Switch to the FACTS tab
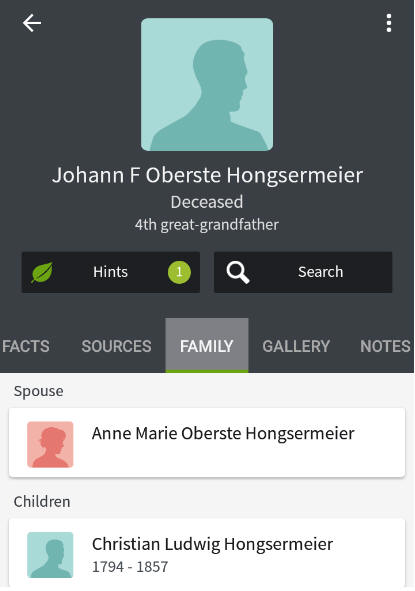The width and height of the screenshot is (415, 591). tap(26, 346)
